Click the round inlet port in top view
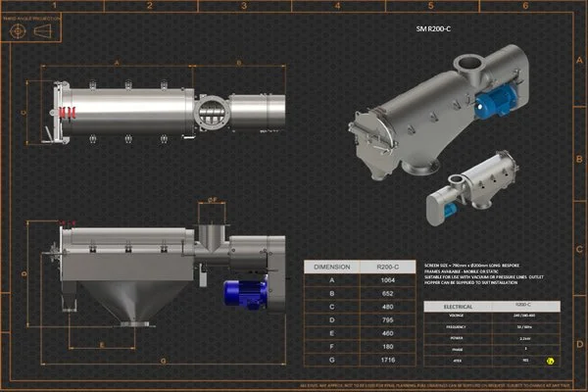 (x=212, y=113)
